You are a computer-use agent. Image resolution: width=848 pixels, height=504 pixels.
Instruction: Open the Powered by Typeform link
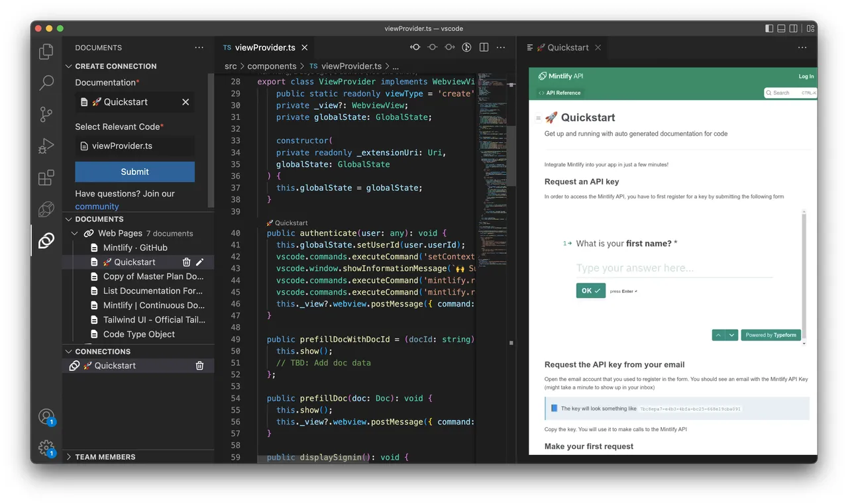[771, 335]
